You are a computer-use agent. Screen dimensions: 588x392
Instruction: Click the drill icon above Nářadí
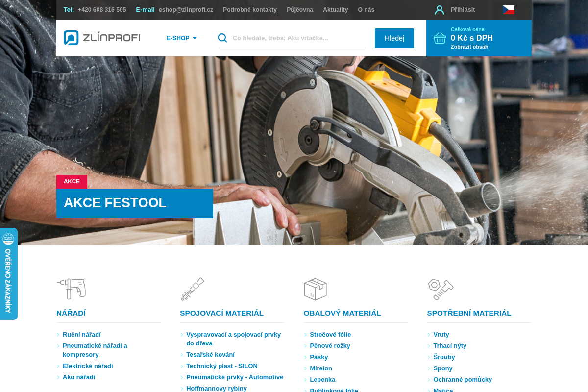(72, 289)
